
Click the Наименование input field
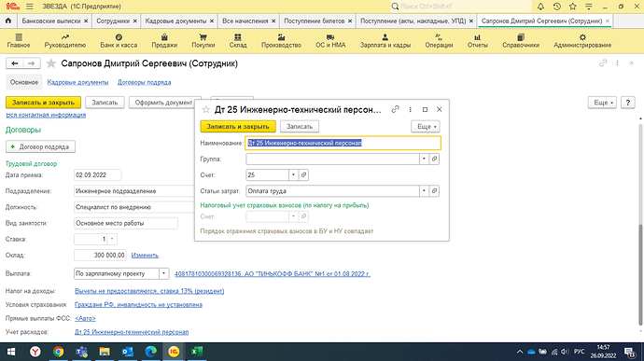[x=343, y=143]
